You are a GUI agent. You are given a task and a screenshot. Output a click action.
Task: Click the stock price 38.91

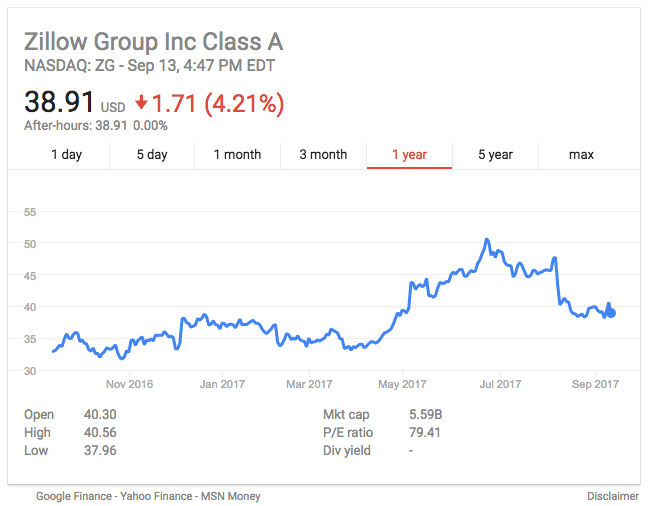tap(59, 102)
